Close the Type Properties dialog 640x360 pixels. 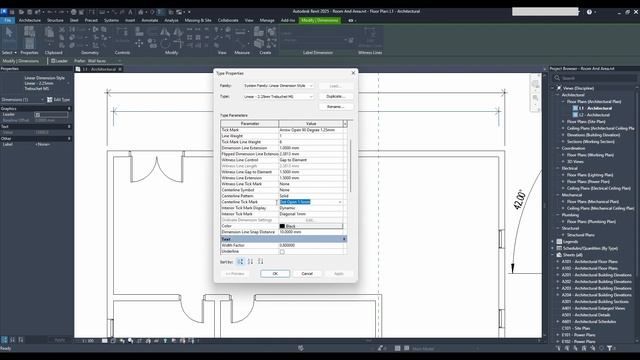pos(353,73)
